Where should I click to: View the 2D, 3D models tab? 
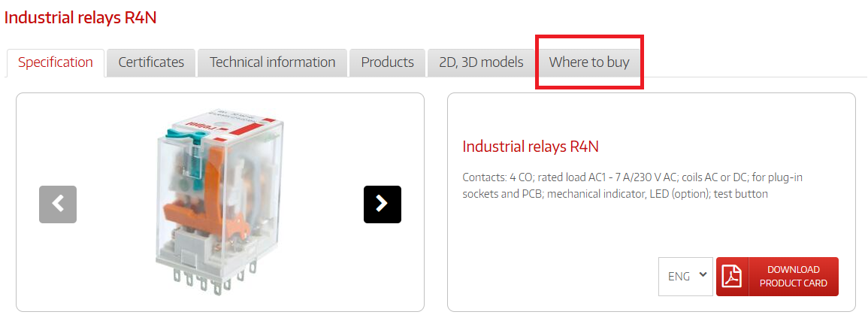(481, 62)
